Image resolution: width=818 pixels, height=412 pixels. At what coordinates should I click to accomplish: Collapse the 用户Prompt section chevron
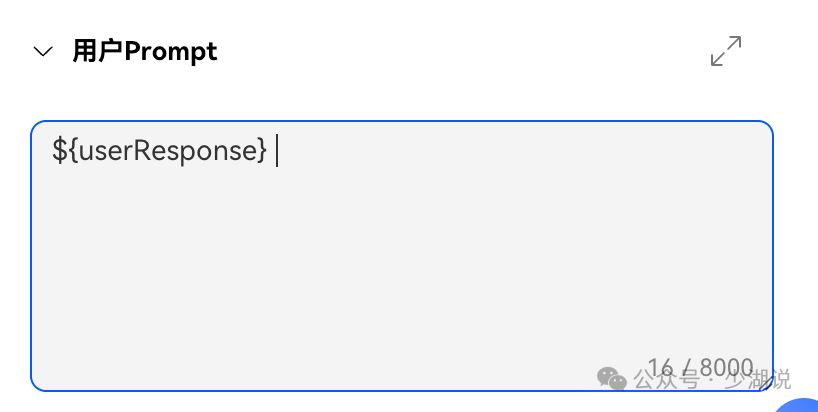click(43, 52)
